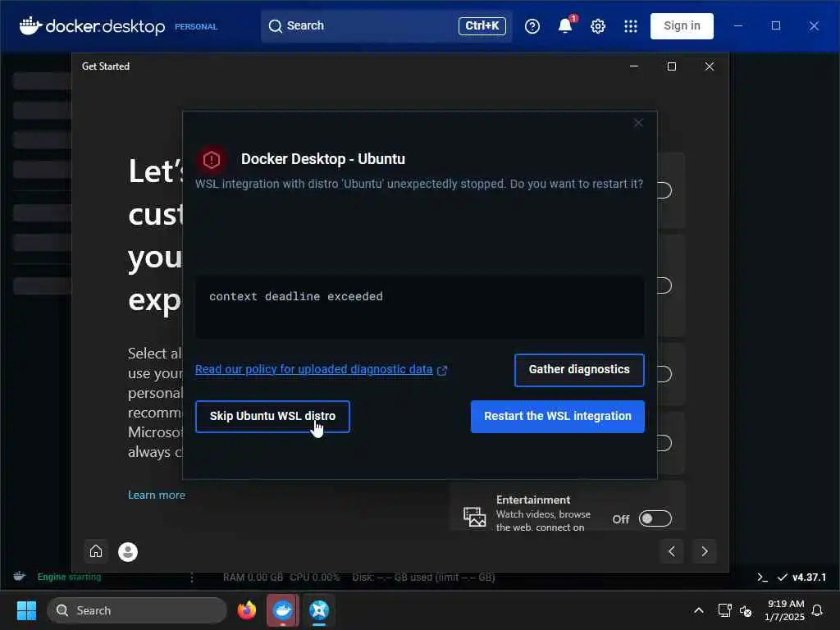Minimize the Get Started window
Image resolution: width=840 pixels, height=630 pixels.
tap(634, 66)
